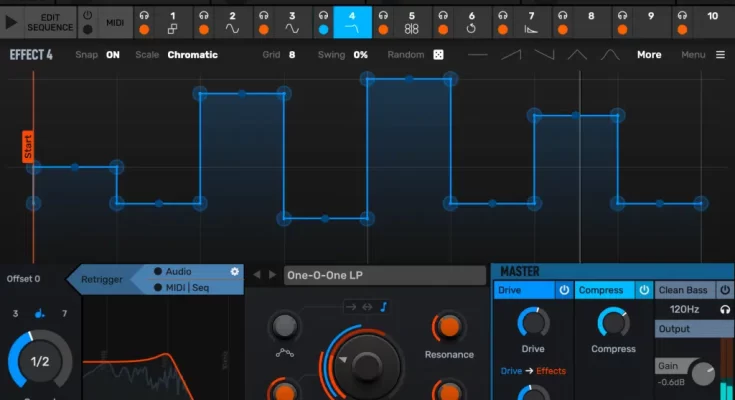Toggle the Drive power button
The image size is (735, 400).
[564, 290]
